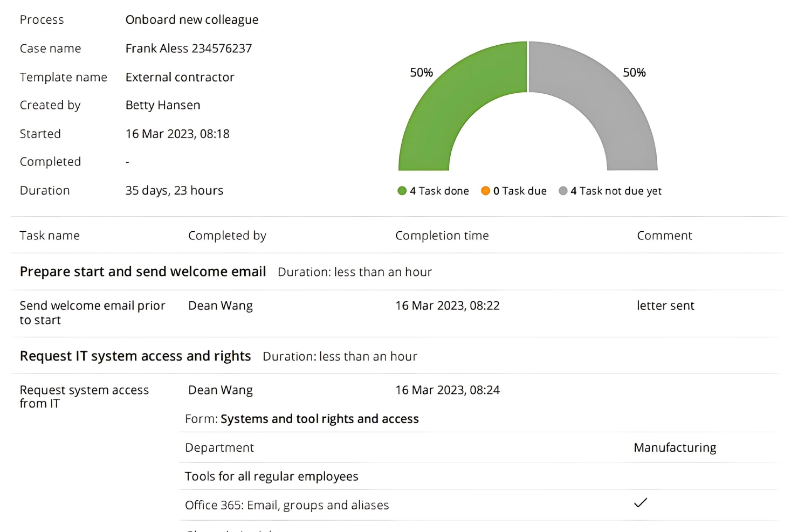Expand the "Prepare start and send welcome email" section

click(142, 271)
